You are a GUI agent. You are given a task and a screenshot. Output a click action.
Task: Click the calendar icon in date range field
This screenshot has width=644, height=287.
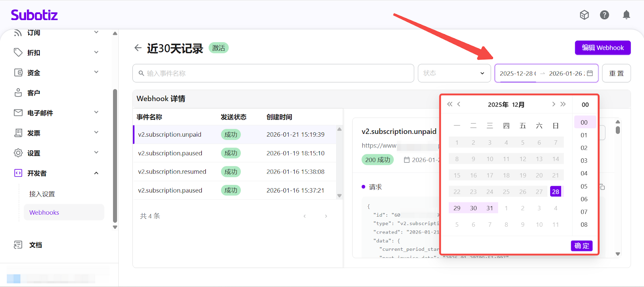pos(590,73)
